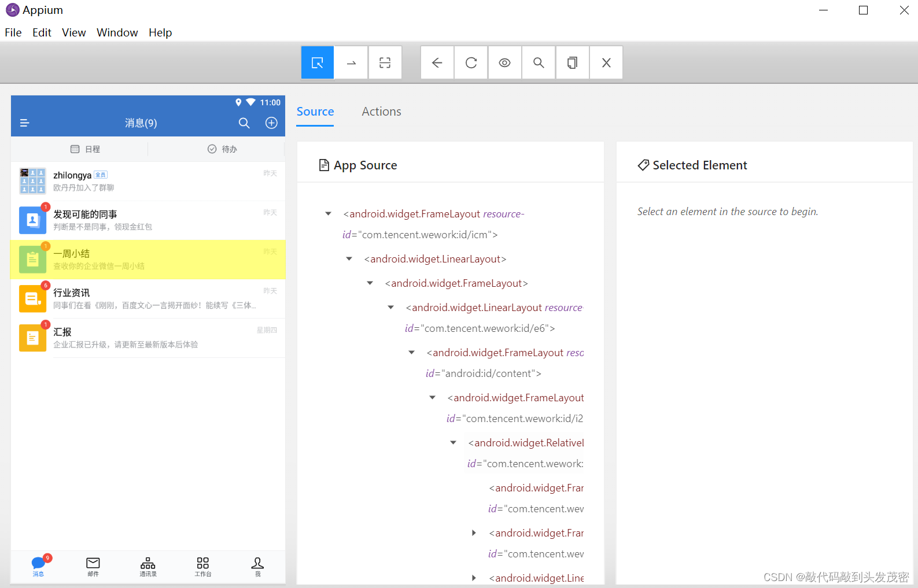The height and width of the screenshot is (588, 918).
Task: Collapse the first android.widget.LinearLayout node
Action: coord(349,259)
